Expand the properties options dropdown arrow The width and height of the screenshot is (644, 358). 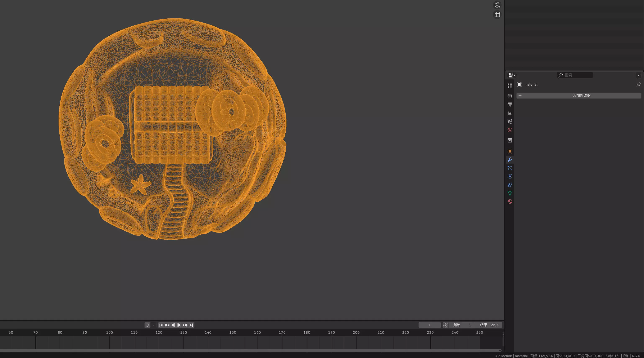(x=639, y=75)
